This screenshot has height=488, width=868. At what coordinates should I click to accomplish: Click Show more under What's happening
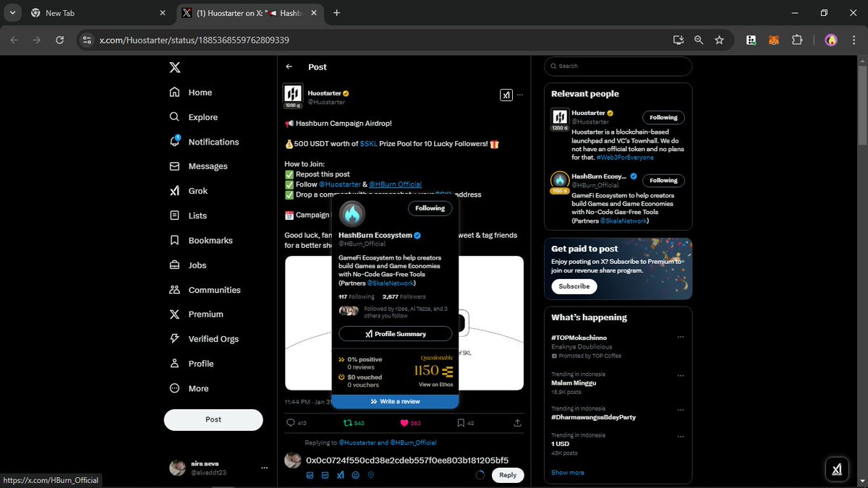click(x=567, y=472)
